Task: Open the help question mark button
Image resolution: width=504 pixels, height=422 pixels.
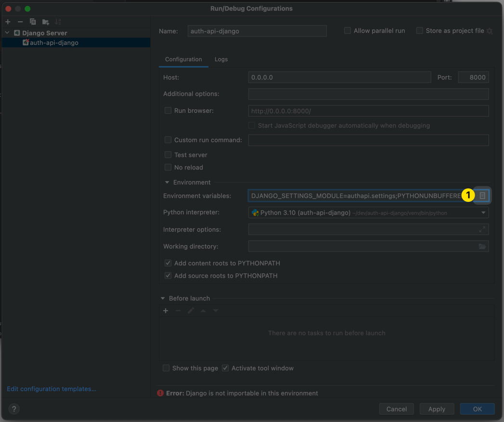Action: 14,409
